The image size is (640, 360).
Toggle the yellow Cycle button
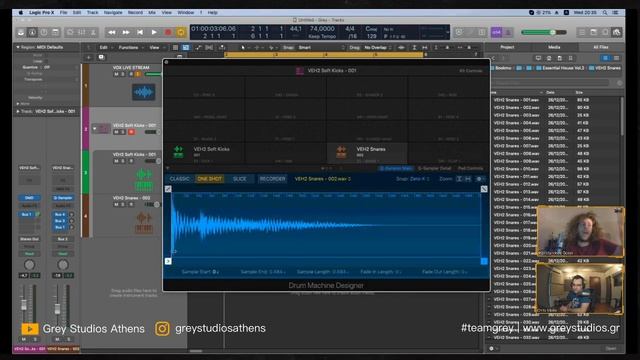[181, 32]
